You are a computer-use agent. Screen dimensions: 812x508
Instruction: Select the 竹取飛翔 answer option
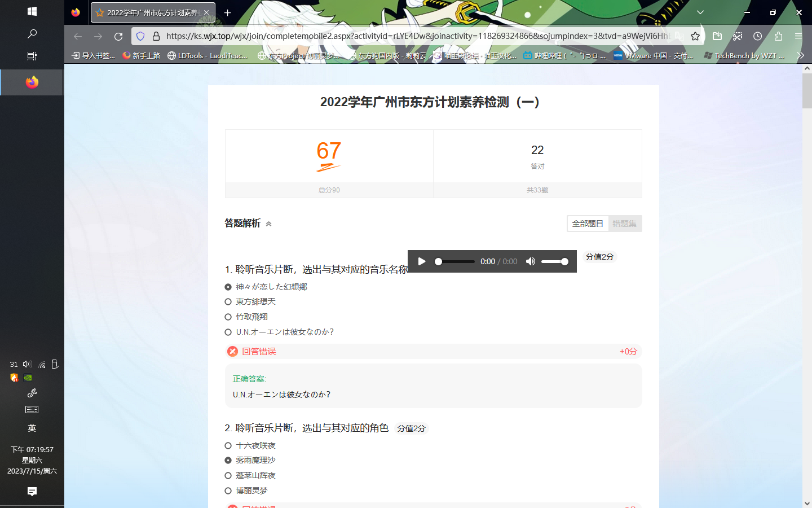[228, 317]
